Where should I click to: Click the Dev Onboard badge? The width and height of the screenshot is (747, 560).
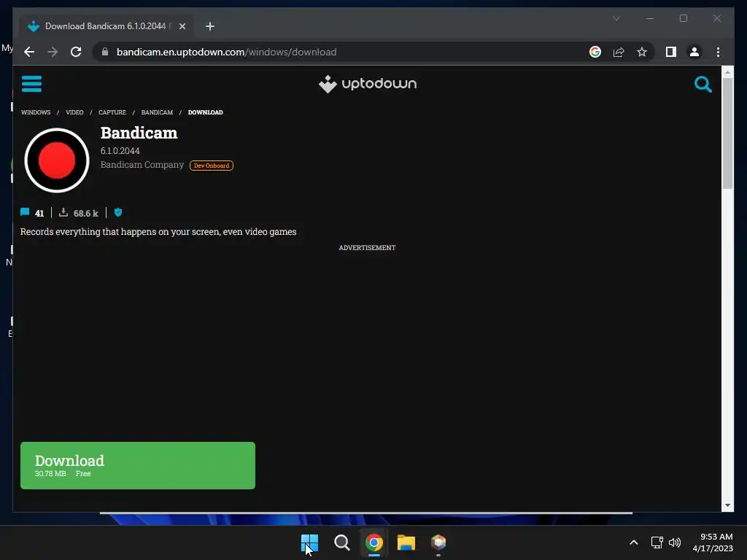coord(212,166)
